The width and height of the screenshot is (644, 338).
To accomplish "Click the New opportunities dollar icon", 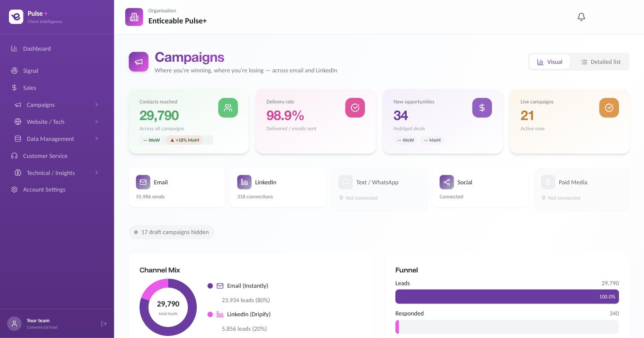I will coord(482,108).
